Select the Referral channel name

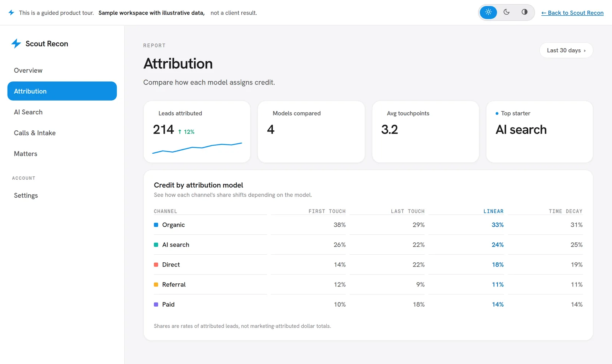tap(174, 284)
